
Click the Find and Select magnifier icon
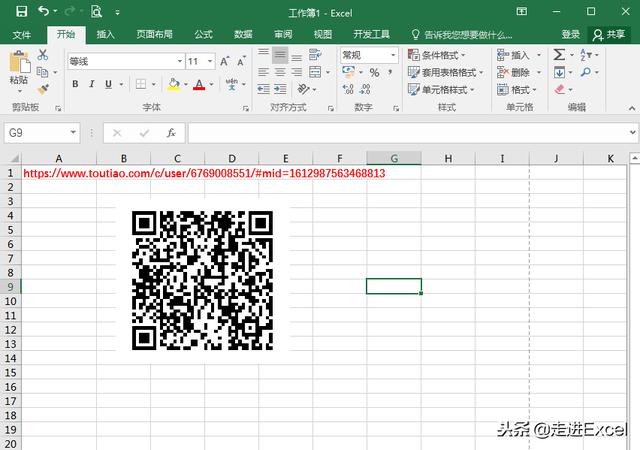[586, 72]
